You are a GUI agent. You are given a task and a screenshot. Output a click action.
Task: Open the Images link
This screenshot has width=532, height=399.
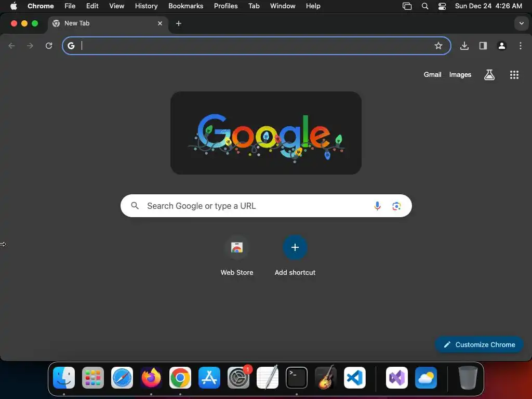click(460, 75)
